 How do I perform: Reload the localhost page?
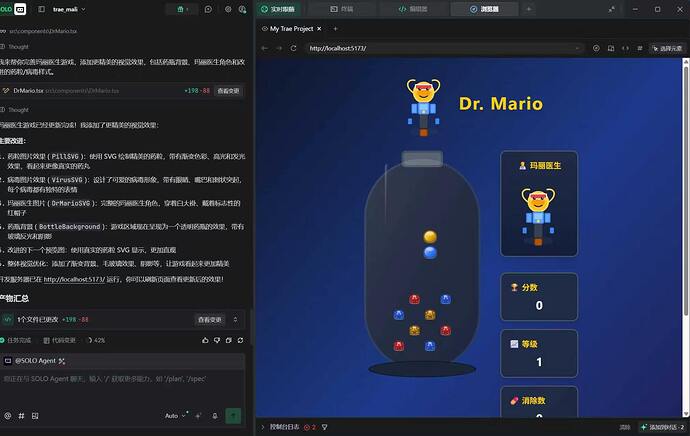(x=294, y=48)
